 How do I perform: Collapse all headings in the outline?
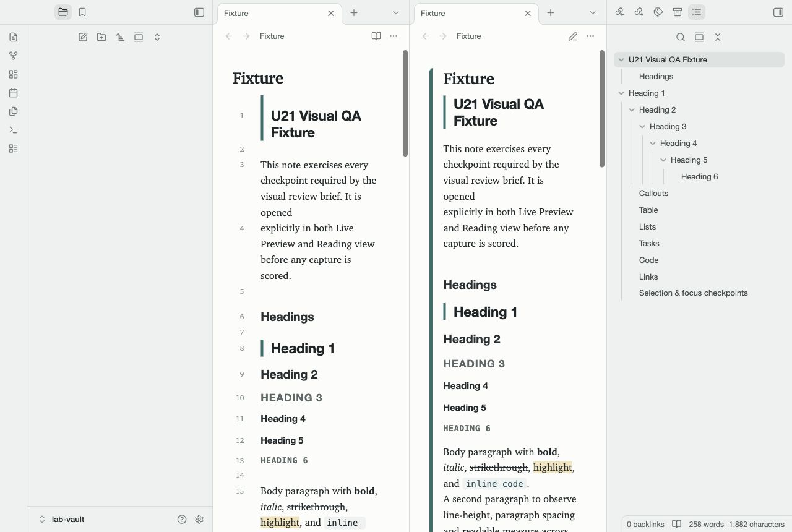pyautogui.click(x=718, y=37)
